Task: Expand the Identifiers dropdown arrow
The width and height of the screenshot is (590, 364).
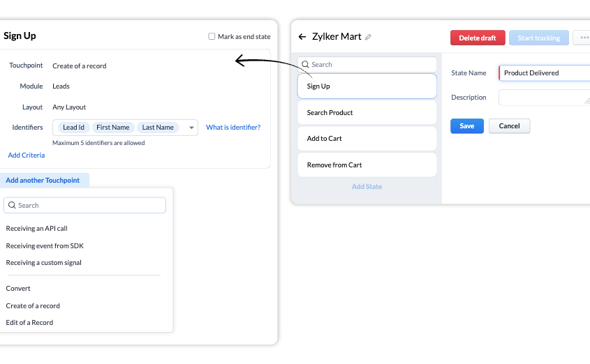Action: (191, 128)
